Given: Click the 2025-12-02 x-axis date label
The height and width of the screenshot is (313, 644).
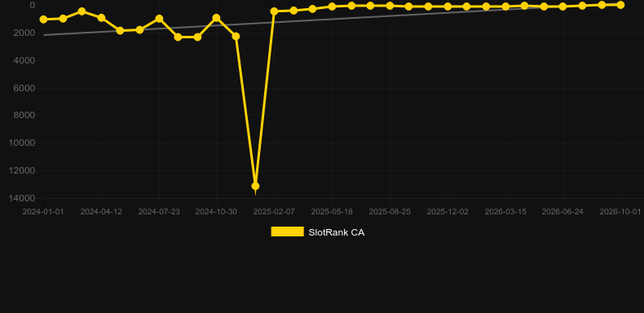Looking at the screenshot, I should [448, 212].
